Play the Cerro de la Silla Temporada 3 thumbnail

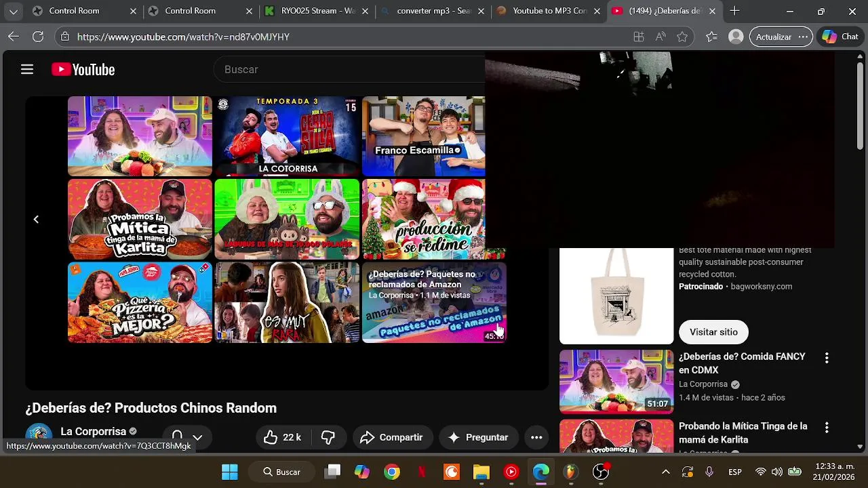click(x=287, y=136)
